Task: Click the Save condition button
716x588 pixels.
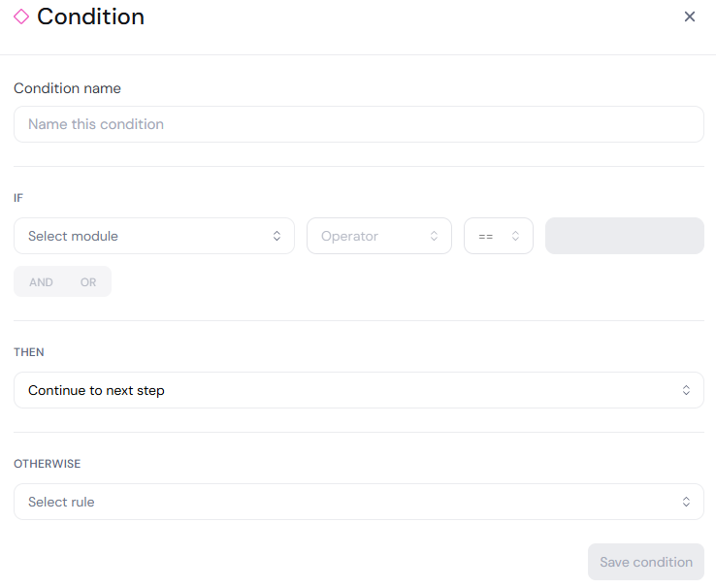Action: click(x=646, y=562)
